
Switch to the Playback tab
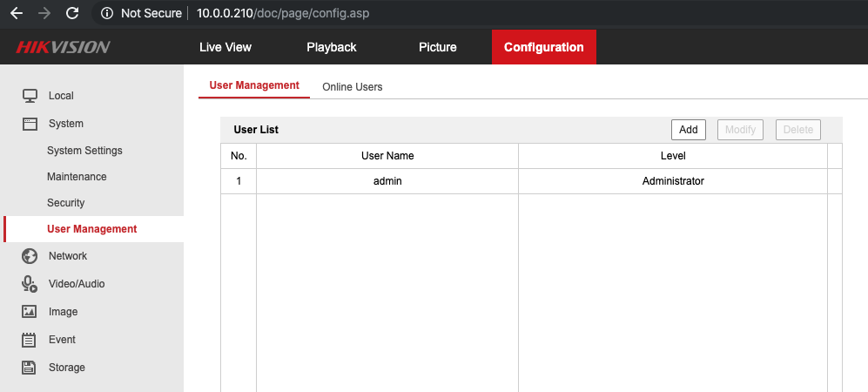tap(331, 47)
